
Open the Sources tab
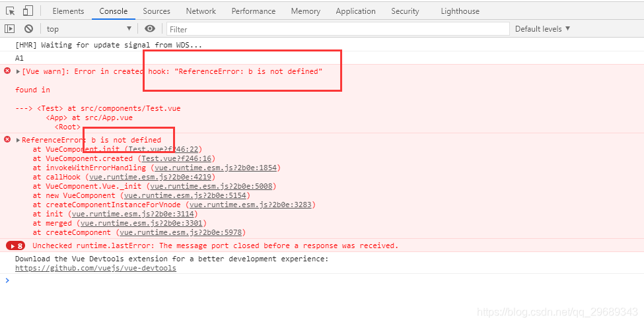(156, 11)
